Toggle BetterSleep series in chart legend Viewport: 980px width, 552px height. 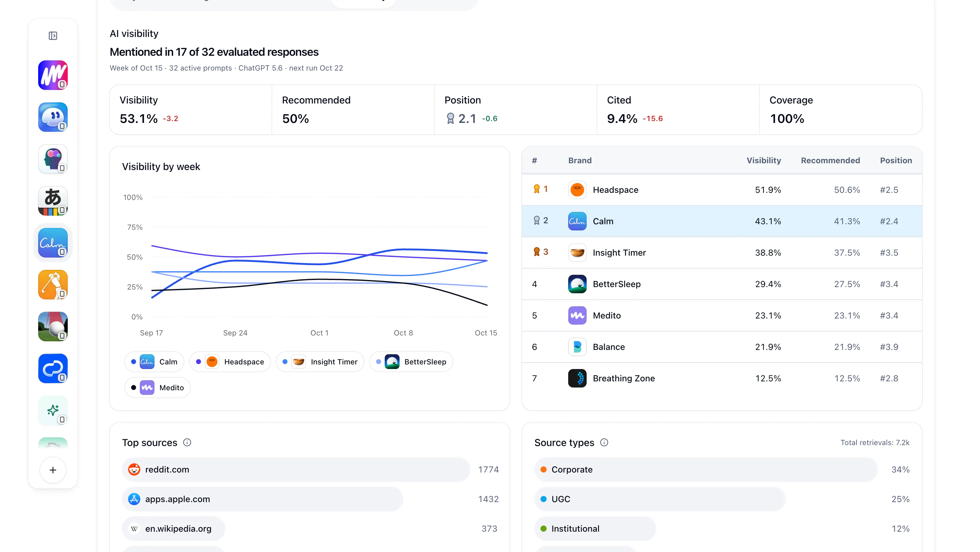tap(411, 362)
